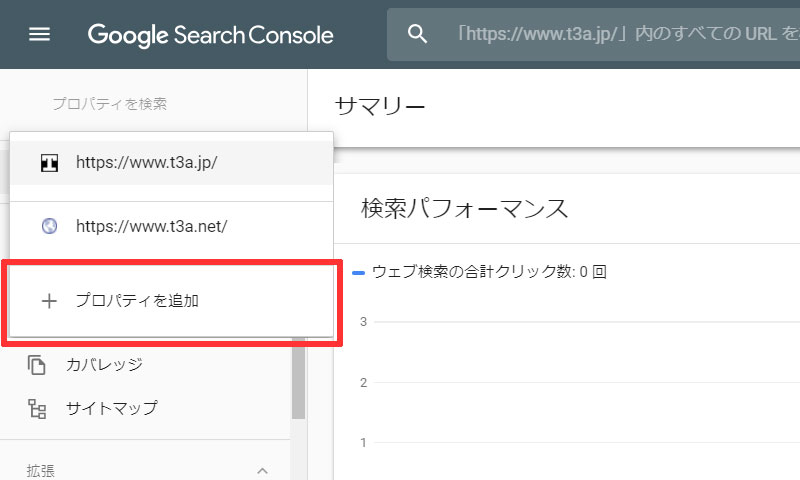Choose プロパティを追加 to add a property
Image resolution: width=800 pixels, height=480 pixels.
(x=171, y=301)
